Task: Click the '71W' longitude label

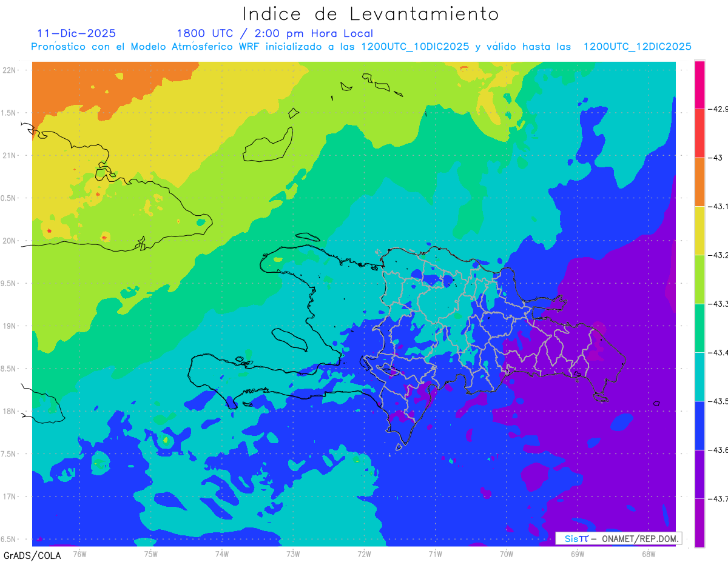Action: pyautogui.click(x=435, y=553)
